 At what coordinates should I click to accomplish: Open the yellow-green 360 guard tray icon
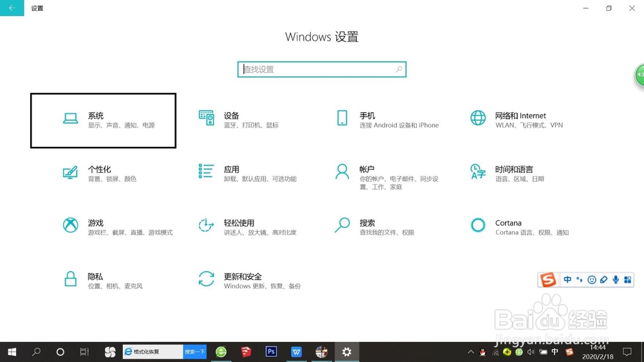click(507, 352)
